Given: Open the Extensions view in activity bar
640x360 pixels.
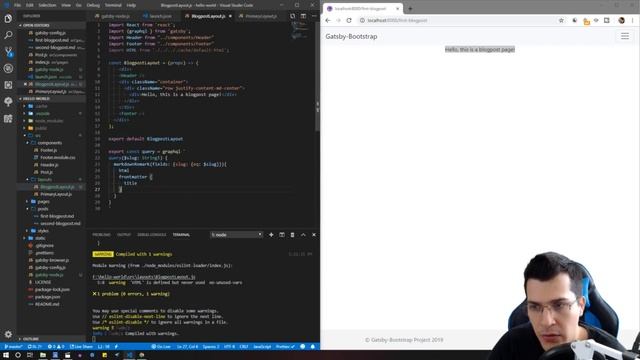Looking at the screenshot, I should [x=8, y=119].
